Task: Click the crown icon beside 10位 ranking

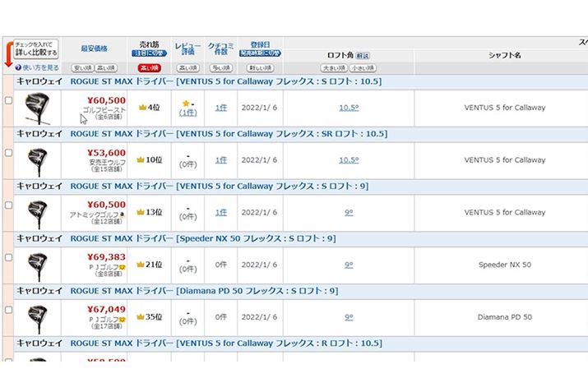Action: point(141,159)
